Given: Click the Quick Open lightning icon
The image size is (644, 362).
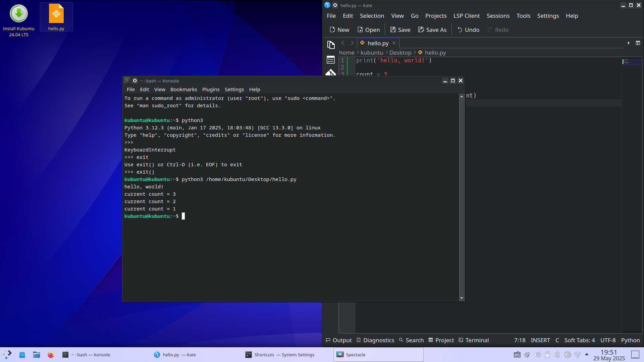Looking at the screenshot, I should pyautogui.click(x=628, y=43).
